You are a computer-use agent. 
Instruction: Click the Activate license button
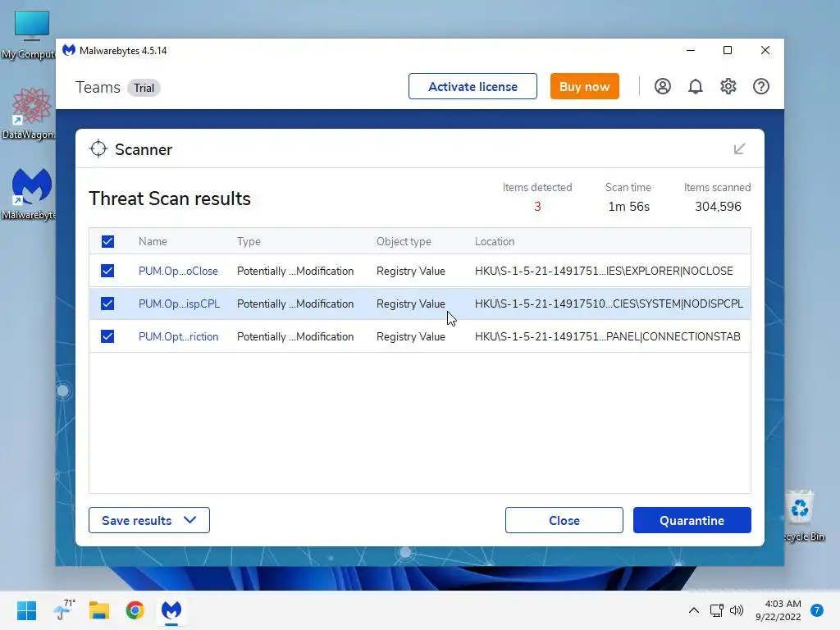tap(472, 86)
